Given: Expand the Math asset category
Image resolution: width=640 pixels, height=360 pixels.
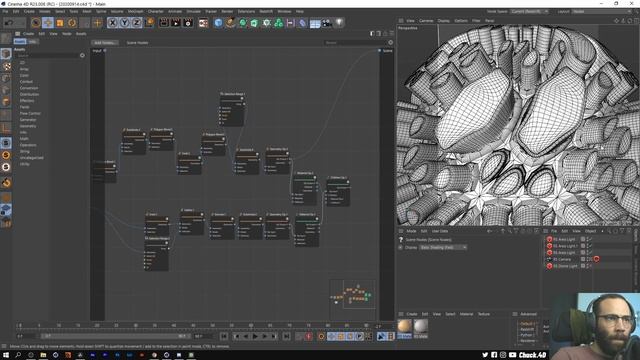Looking at the screenshot, I should point(24,139).
